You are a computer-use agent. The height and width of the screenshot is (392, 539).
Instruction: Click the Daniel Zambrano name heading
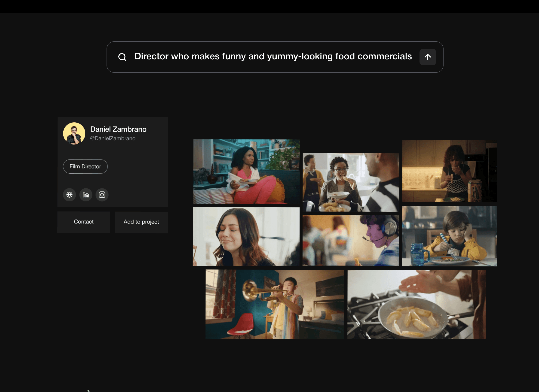click(x=118, y=129)
